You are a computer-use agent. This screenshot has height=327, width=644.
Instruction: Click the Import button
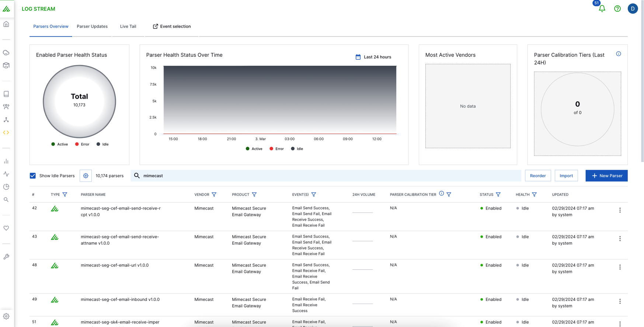coord(566,176)
